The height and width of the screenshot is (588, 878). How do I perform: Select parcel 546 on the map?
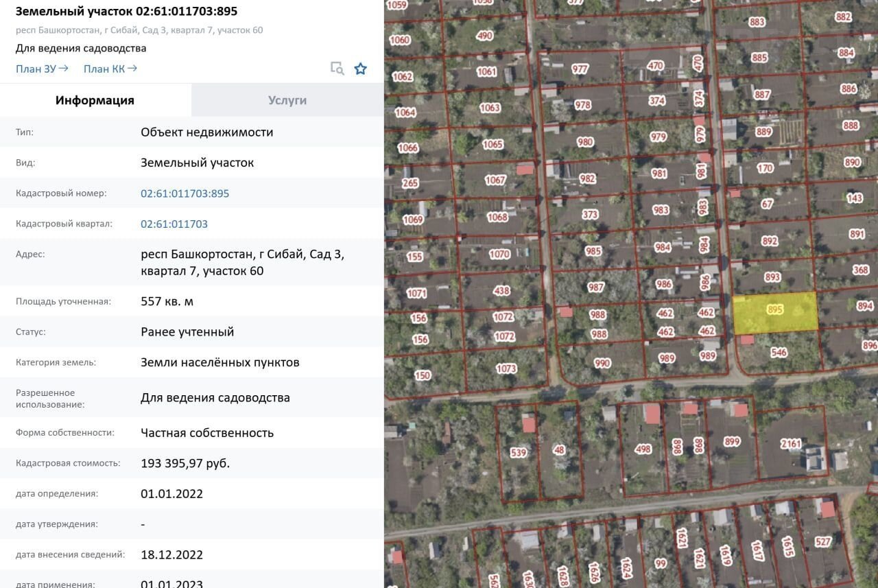[779, 353]
